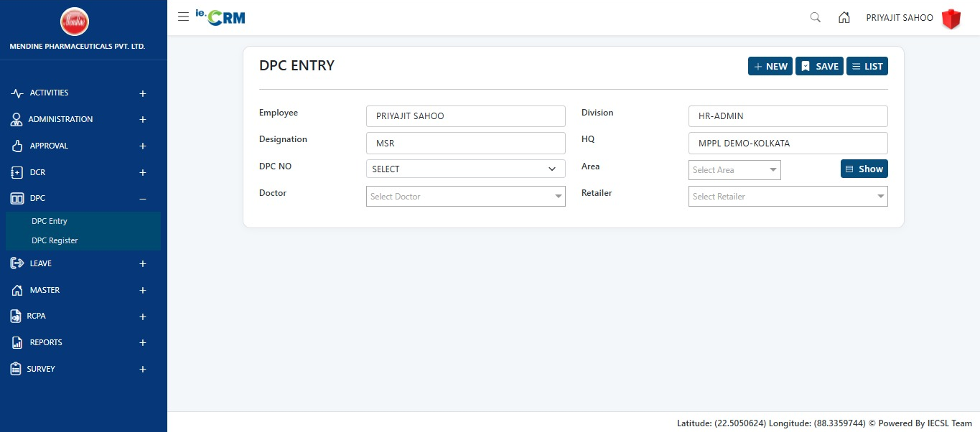This screenshot has width=980, height=432.
Task: Click the ie.CRM logo
Action: [221, 17]
